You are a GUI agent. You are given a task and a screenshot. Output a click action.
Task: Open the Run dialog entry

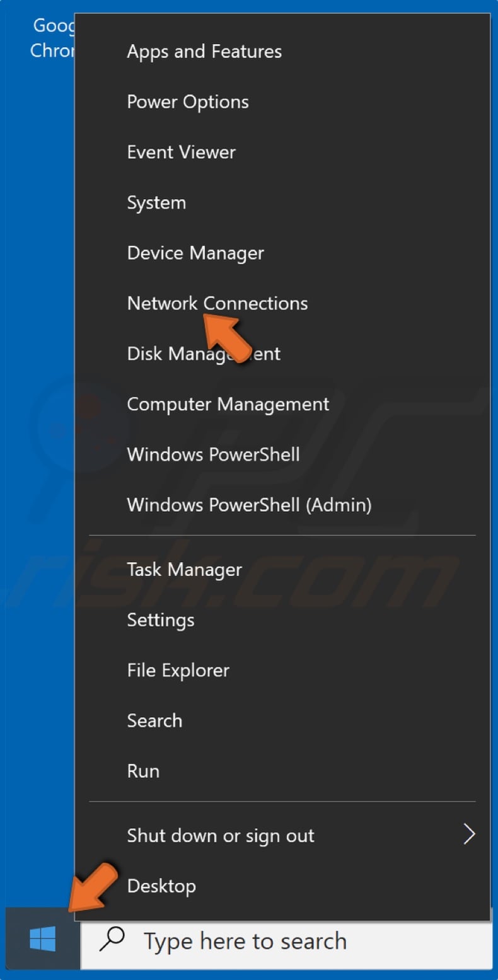click(x=142, y=771)
